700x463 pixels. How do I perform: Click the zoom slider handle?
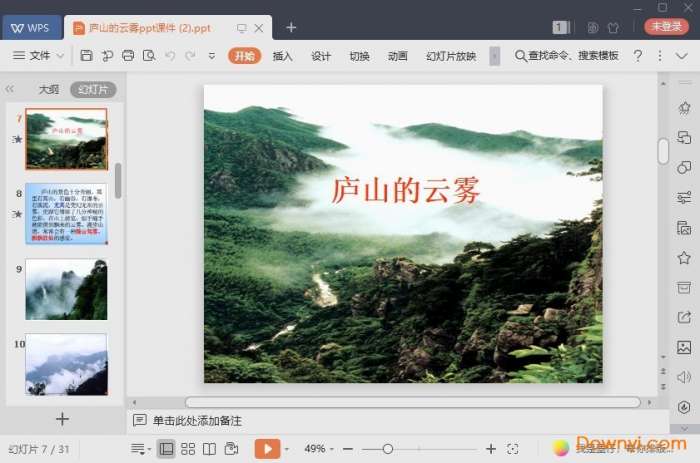click(388, 449)
